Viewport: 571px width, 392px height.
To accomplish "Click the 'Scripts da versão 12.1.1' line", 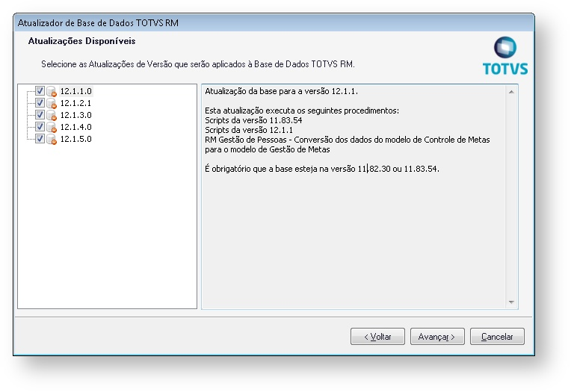I will pyautogui.click(x=249, y=130).
